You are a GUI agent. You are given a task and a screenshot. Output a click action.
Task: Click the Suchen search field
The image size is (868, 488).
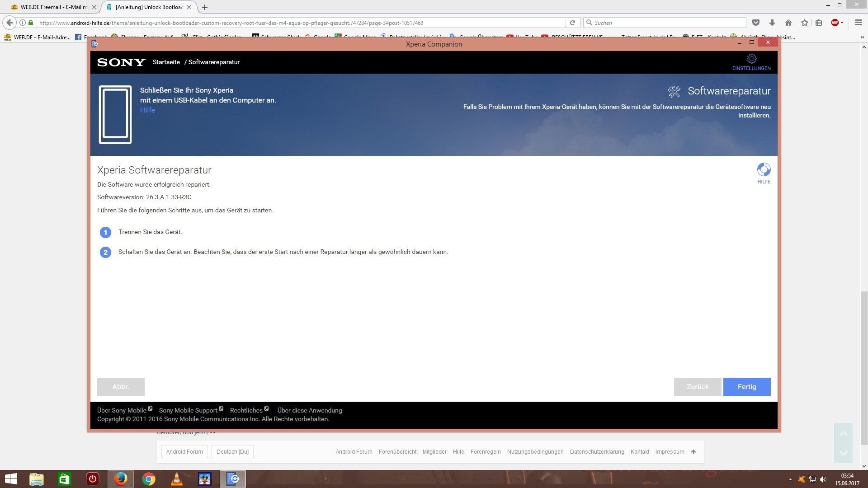(x=665, y=23)
